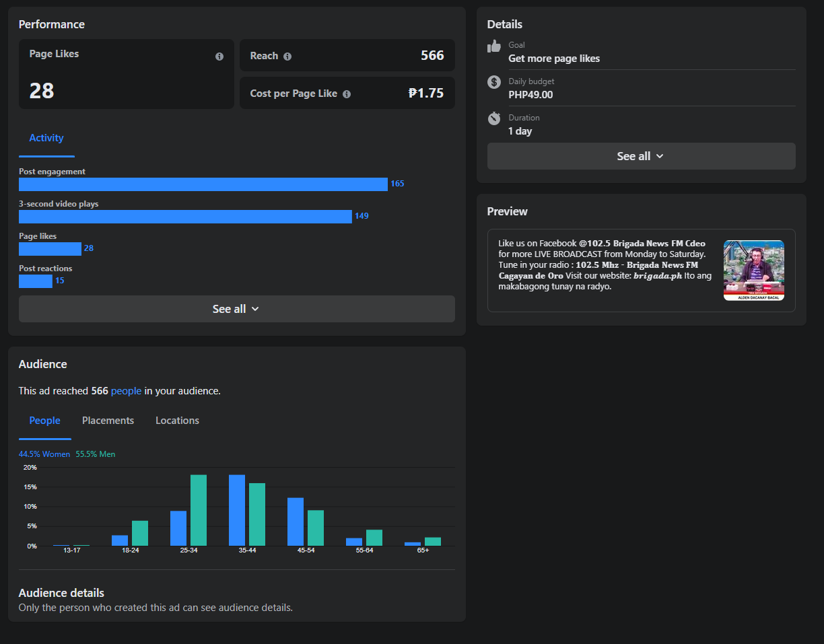Click the Post engagement bar

click(x=203, y=184)
